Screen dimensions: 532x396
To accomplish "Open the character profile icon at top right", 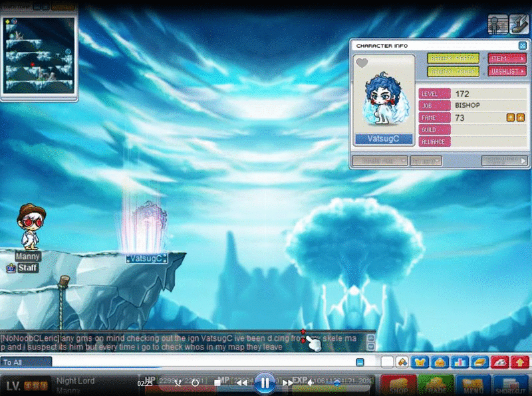I will pyautogui.click(x=497, y=24).
